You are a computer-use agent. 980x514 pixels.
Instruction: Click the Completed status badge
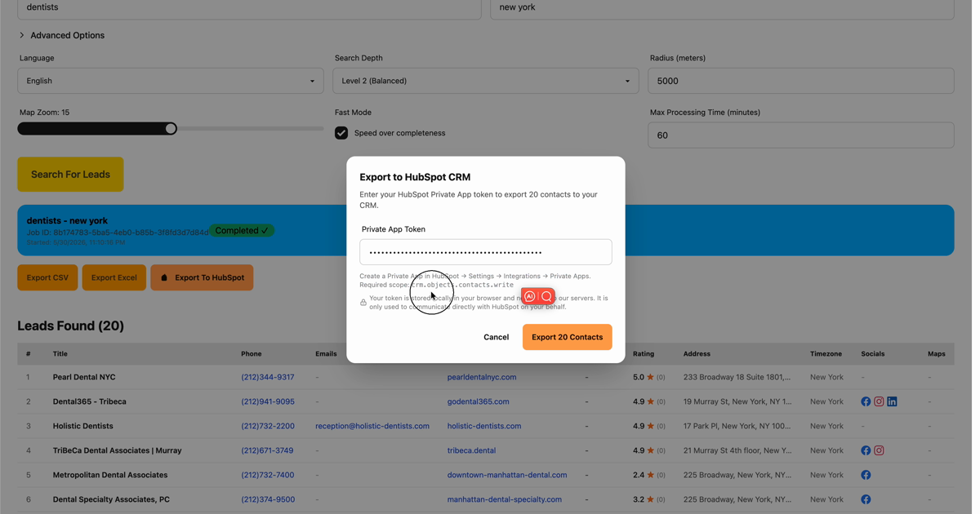click(242, 231)
